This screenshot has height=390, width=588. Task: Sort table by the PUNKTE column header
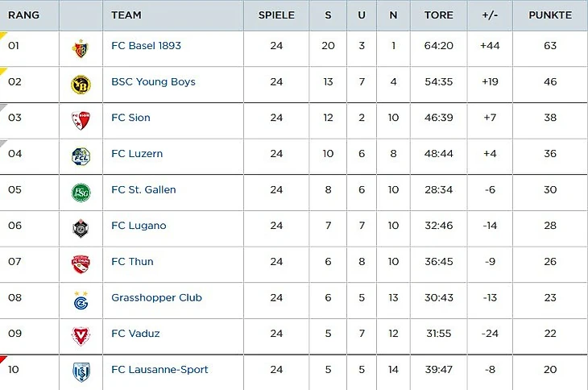[x=550, y=15]
